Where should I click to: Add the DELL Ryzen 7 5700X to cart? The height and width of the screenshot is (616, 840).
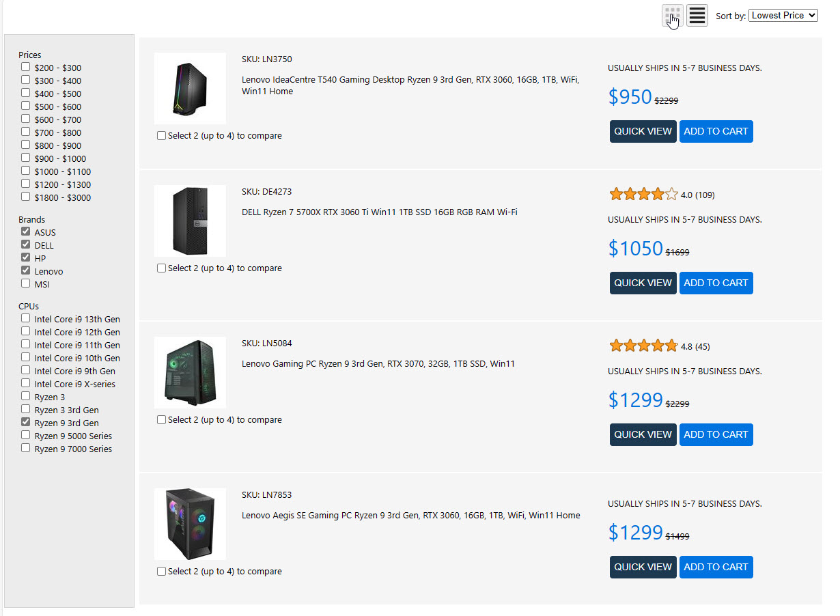(x=716, y=283)
